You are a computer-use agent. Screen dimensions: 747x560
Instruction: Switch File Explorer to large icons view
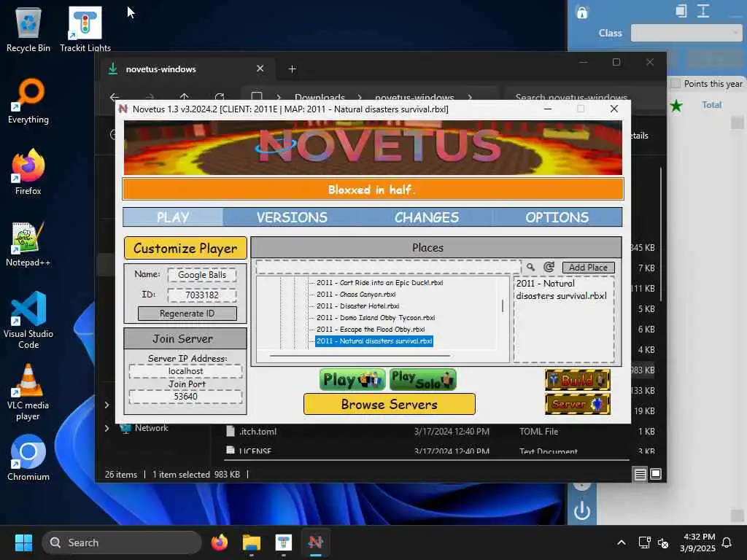click(656, 474)
